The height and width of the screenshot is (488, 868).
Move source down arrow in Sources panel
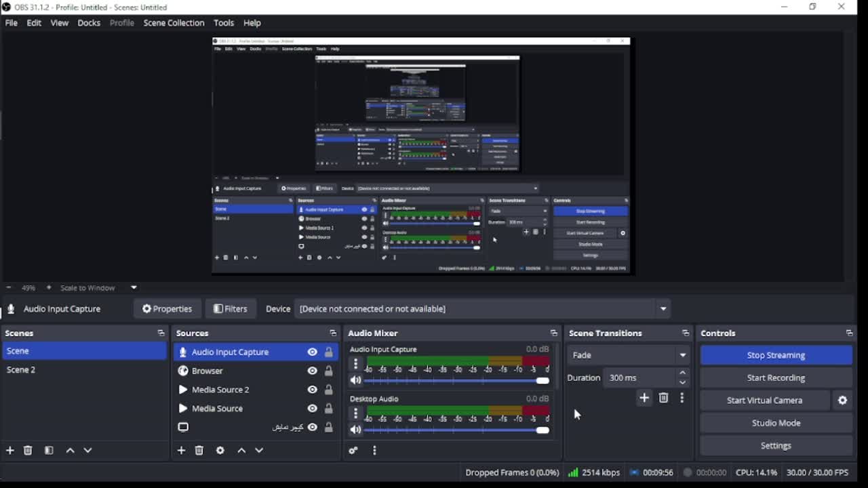click(x=259, y=450)
